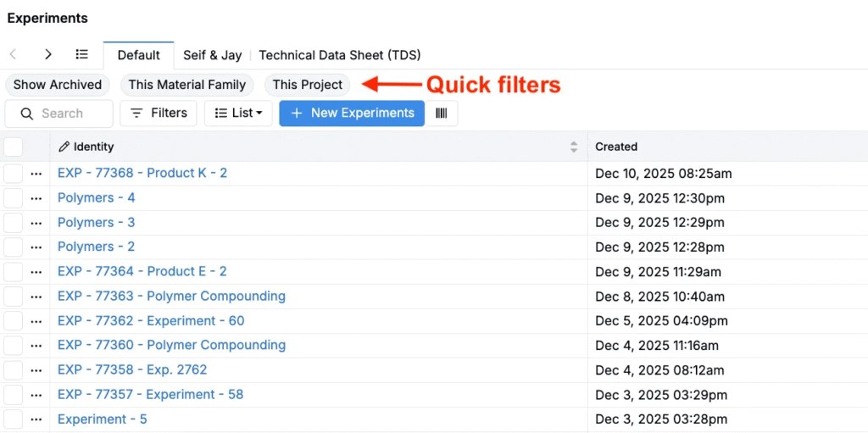Image resolution: width=868 pixels, height=433 pixels.
Task: Open the tab list icon
Action: [81, 55]
